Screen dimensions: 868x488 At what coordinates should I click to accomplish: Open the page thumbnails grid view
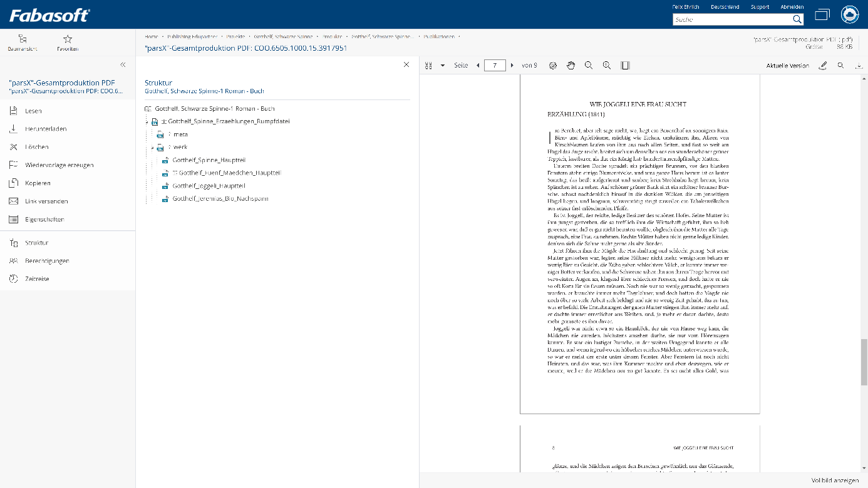[x=428, y=64]
